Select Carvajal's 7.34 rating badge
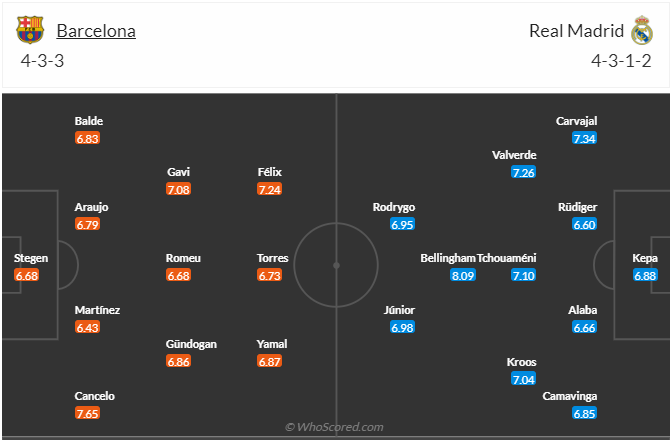The height and width of the screenshot is (440, 671). coord(585,138)
